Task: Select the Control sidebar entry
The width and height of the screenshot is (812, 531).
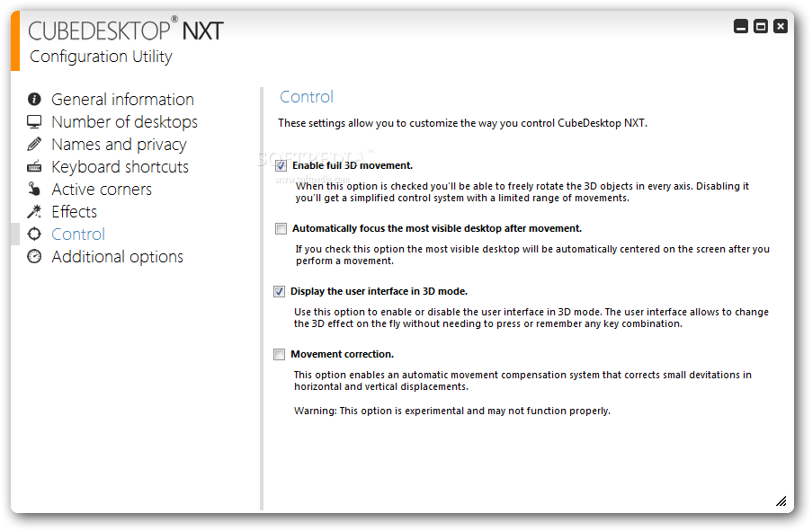Action: pos(78,234)
